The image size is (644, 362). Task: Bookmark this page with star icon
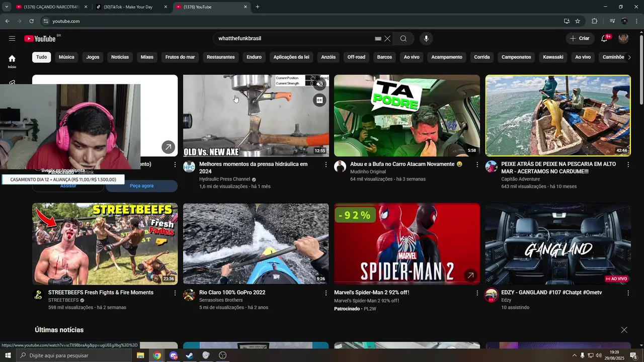(578, 21)
